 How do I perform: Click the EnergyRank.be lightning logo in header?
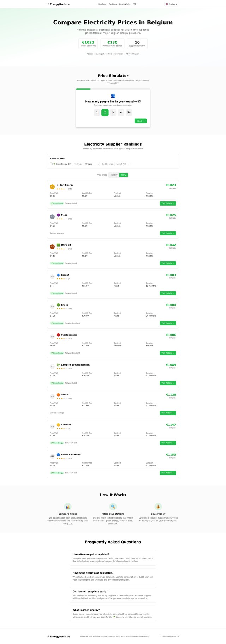tap(48, 4)
